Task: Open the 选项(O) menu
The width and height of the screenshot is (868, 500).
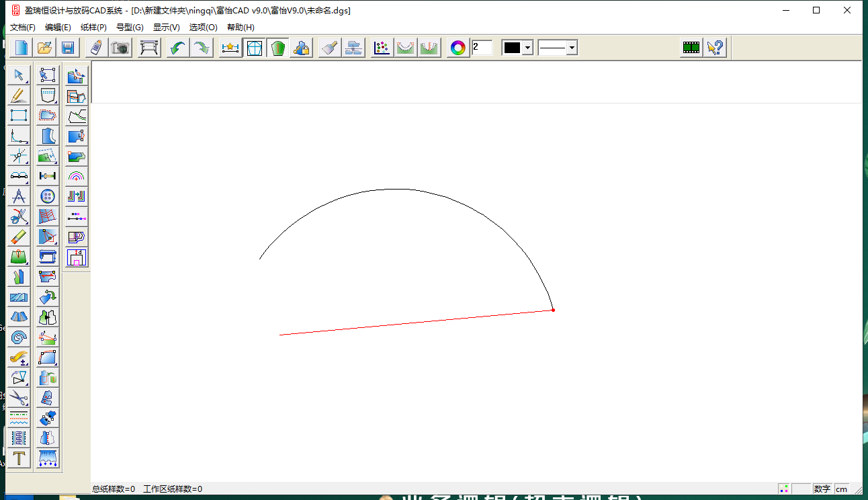Action: point(204,28)
